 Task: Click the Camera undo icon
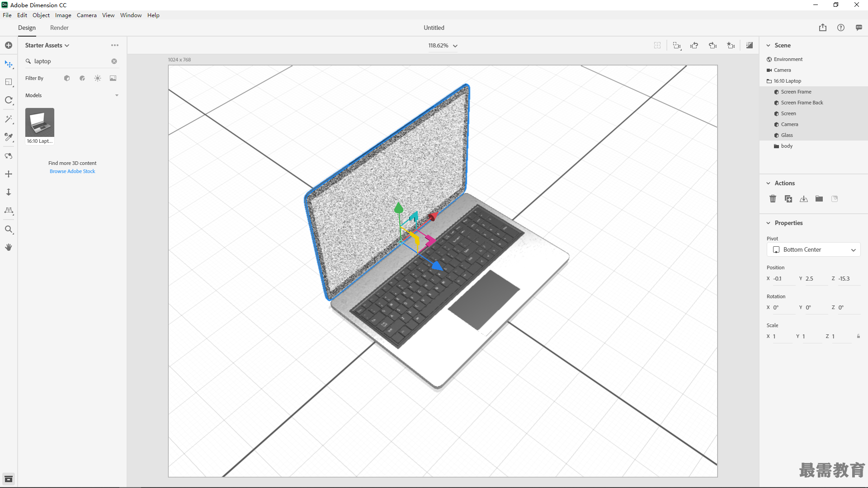pos(694,45)
